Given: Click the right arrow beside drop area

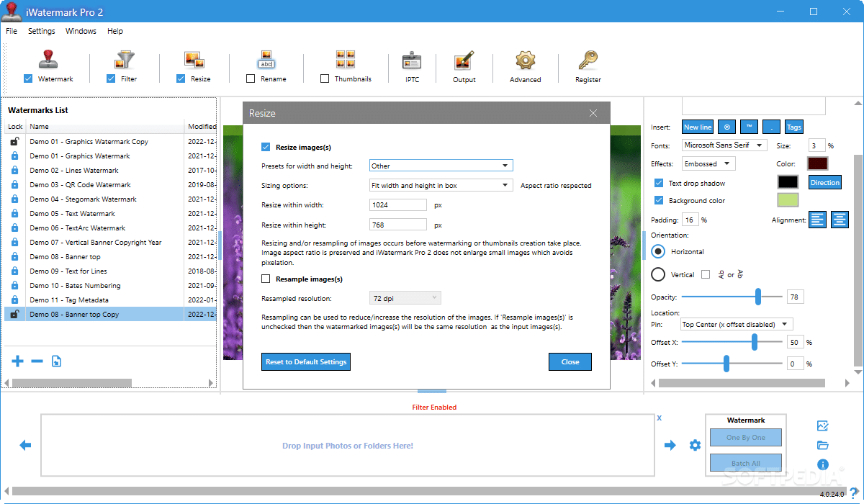Looking at the screenshot, I should [x=670, y=446].
